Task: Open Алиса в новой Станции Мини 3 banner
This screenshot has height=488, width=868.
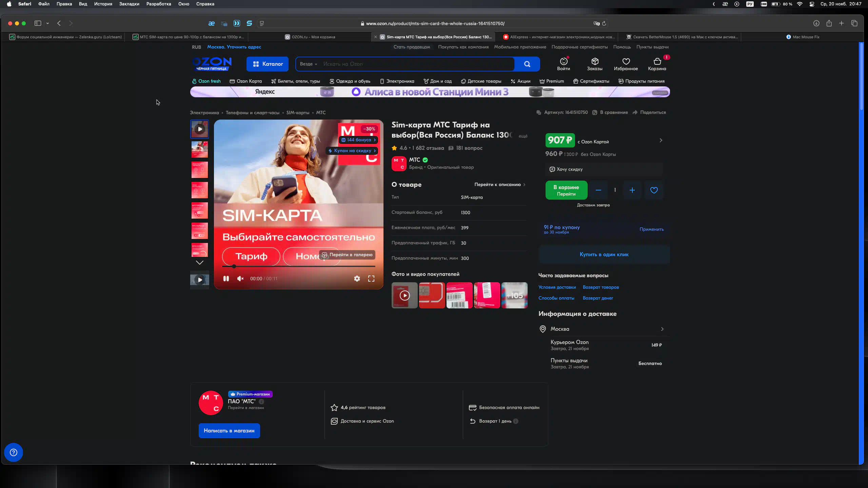Action: click(x=430, y=92)
